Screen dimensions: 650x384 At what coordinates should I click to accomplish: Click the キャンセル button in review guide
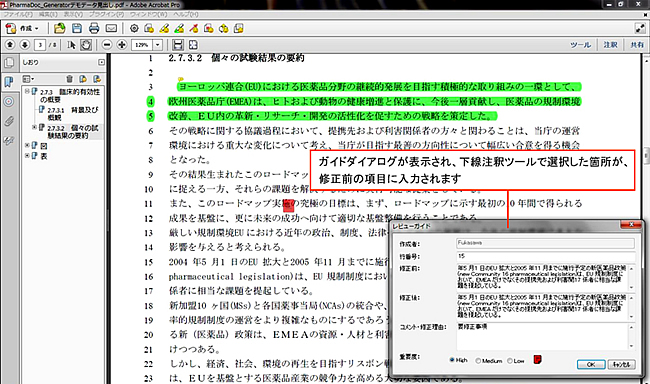click(621, 364)
